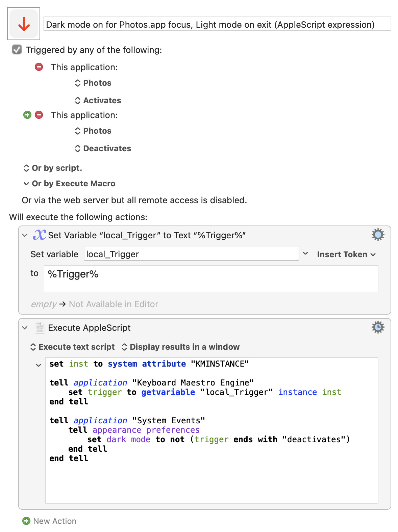
Task: Open the Execute text script popup
Action: (73, 347)
